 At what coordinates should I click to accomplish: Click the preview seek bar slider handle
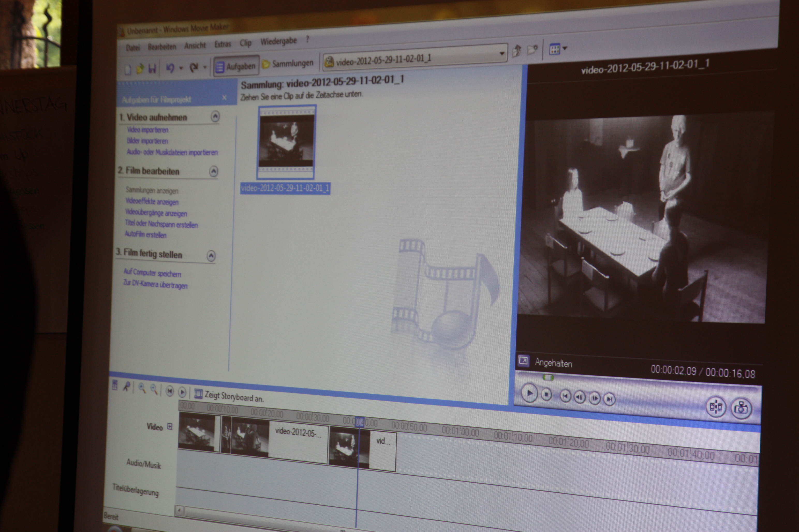[548, 377]
